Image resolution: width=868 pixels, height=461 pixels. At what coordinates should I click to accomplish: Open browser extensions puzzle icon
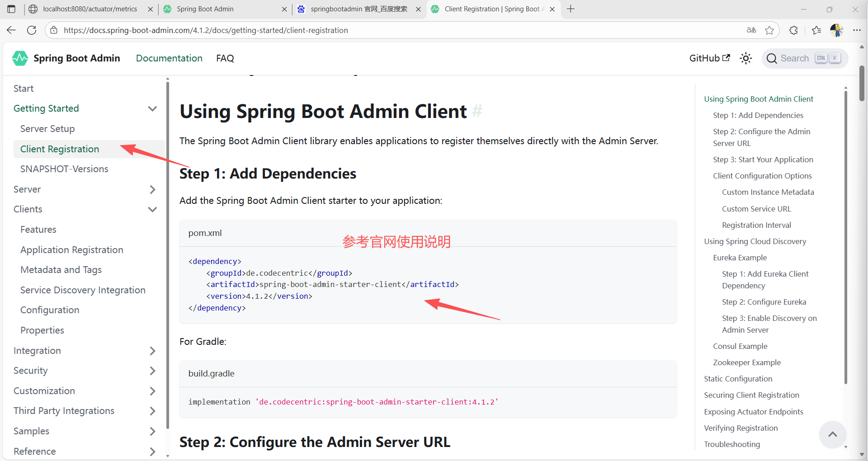[793, 30]
